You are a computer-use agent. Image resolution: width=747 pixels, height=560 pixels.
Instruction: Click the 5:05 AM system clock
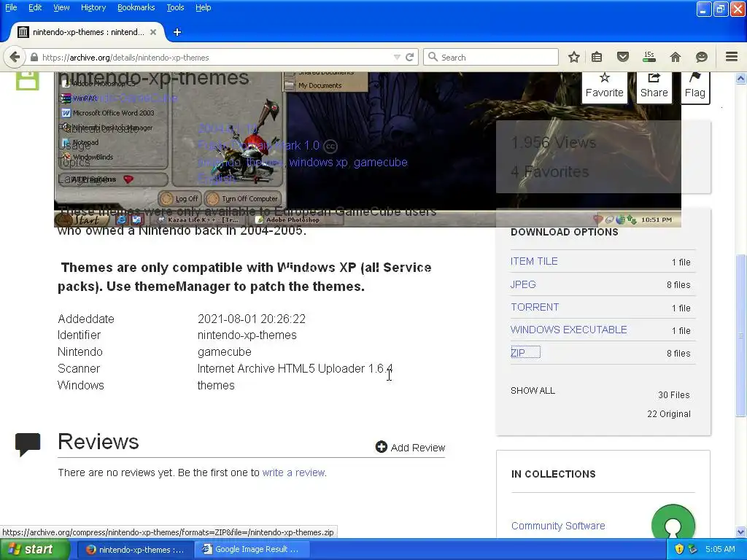720,549
